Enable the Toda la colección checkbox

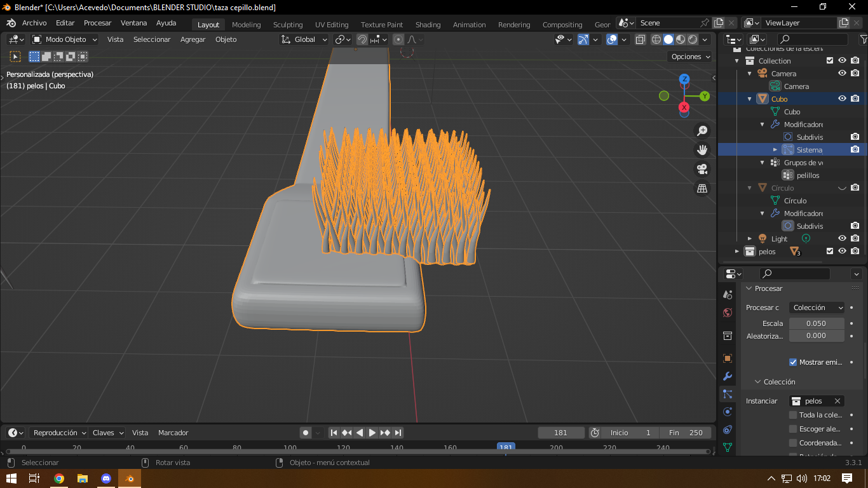click(x=793, y=415)
